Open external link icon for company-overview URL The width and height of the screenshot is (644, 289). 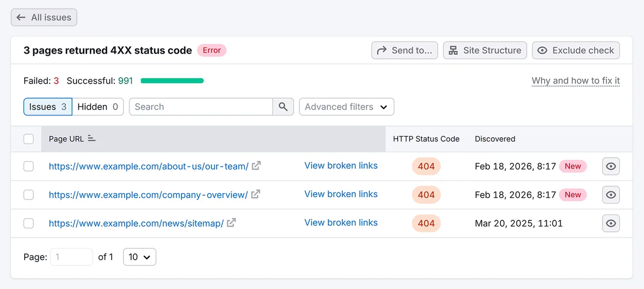coord(256,195)
